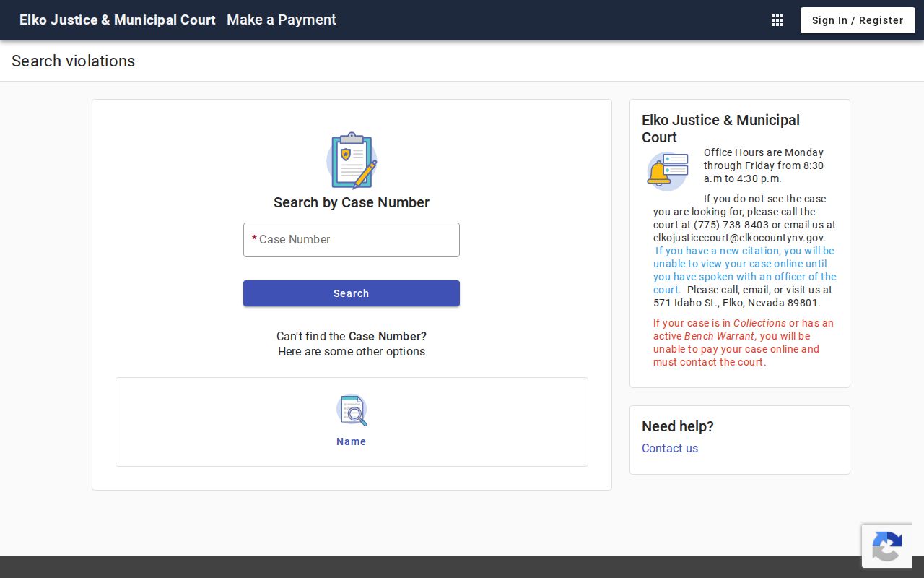Click "Here are some other options" text
This screenshot has height=578, width=924.
coord(352,352)
